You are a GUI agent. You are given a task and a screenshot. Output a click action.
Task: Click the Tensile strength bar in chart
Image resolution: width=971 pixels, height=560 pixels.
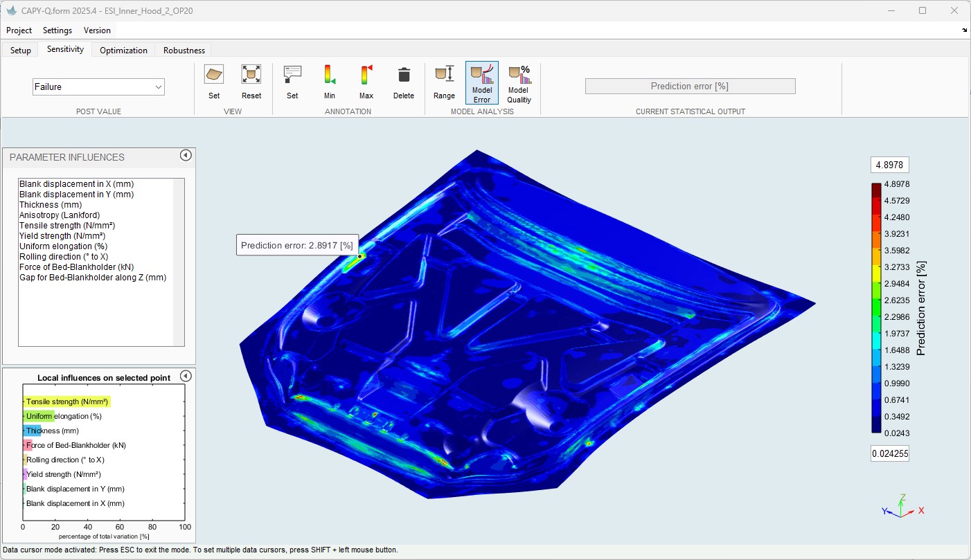(x=66, y=401)
